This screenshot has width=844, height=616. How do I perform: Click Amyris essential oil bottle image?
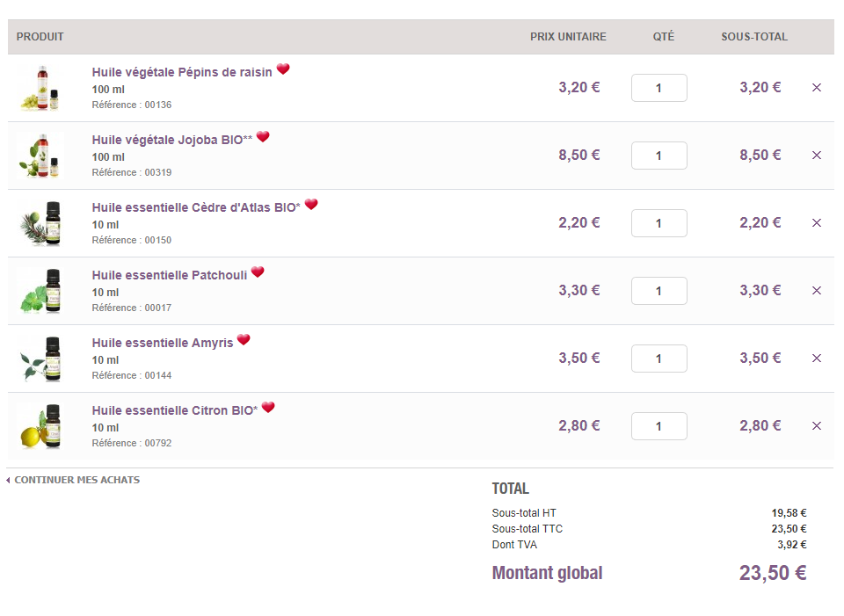(40, 359)
